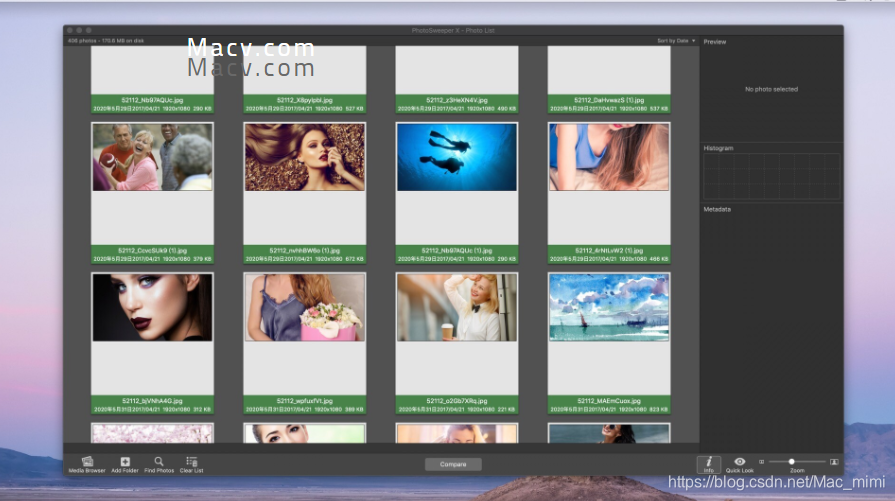Viewport: 895px width, 501px height.
Task: Click the Add Folder icon
Action: [x=125, y=462]
